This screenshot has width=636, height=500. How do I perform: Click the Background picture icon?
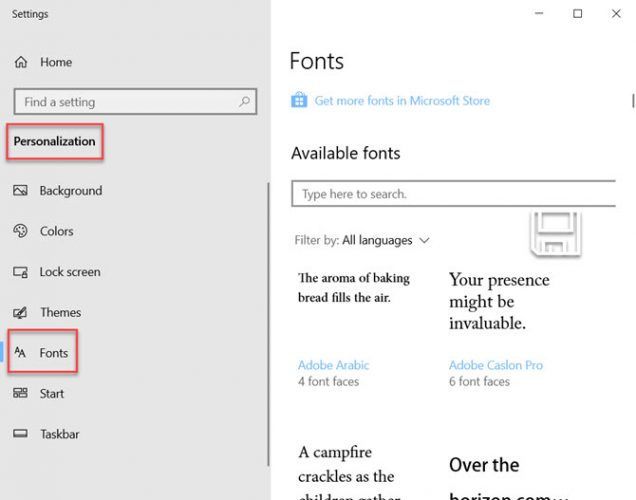pyautogui.click(x=20, y=190)
